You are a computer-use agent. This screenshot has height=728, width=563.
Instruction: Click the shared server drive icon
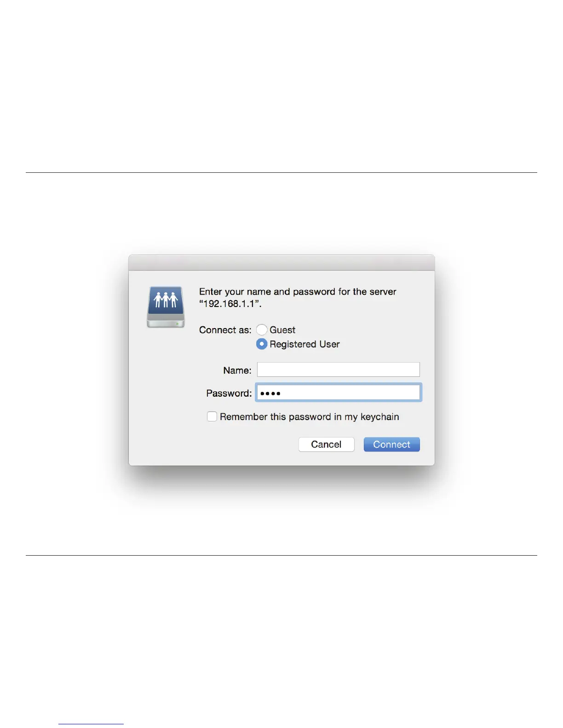(166, 307)
